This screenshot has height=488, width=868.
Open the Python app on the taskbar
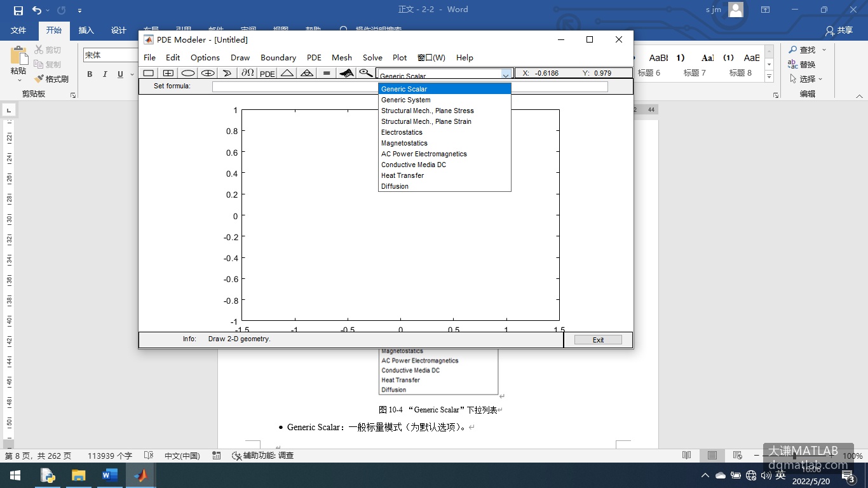[47, 475]
